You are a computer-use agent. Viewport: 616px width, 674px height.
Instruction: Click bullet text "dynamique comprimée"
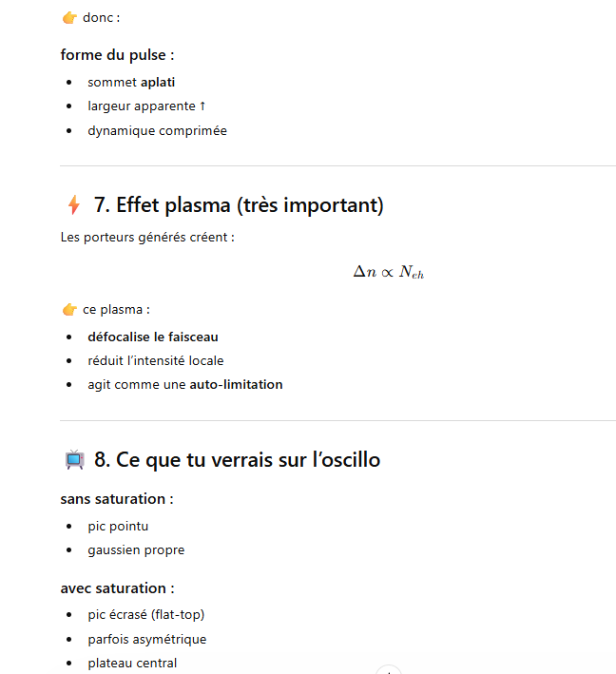click(x=157, y=131)
